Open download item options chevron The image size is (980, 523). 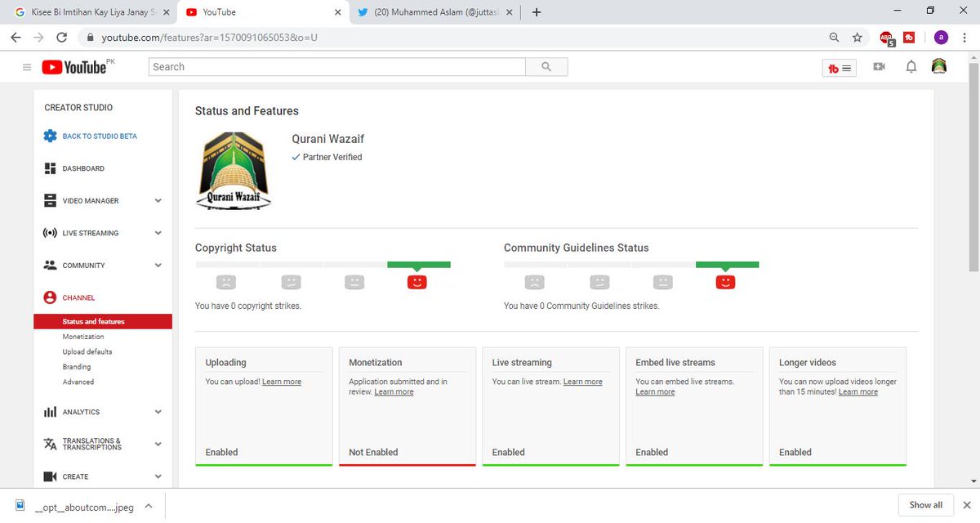point(149,506)
